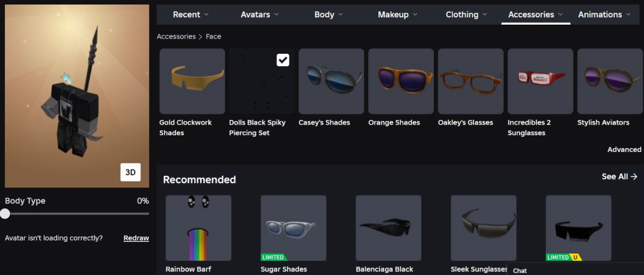Screen dimensions: 644x275
Task: Click the Oakley's Glasses name label
Action: pos(466,122)
